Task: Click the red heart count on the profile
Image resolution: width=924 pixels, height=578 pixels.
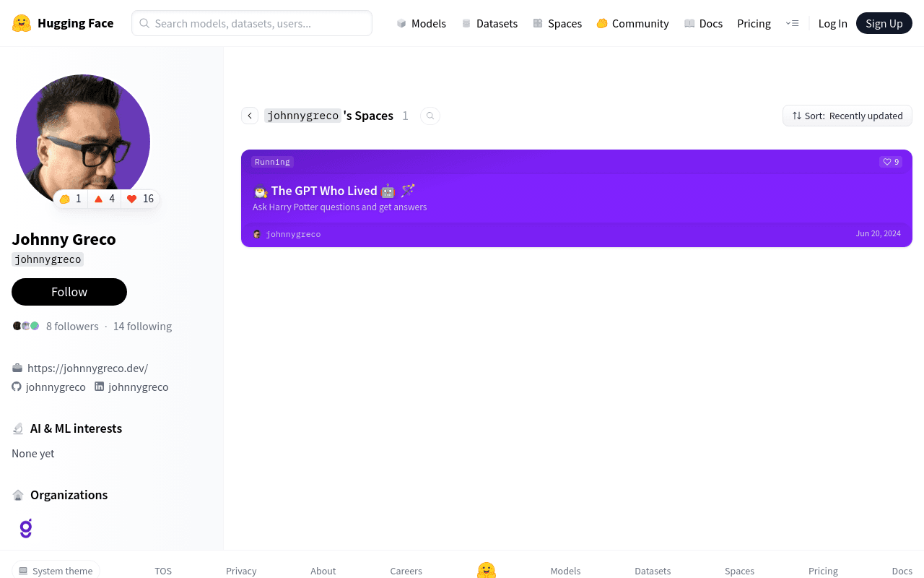Action: (x=140, y=199)
